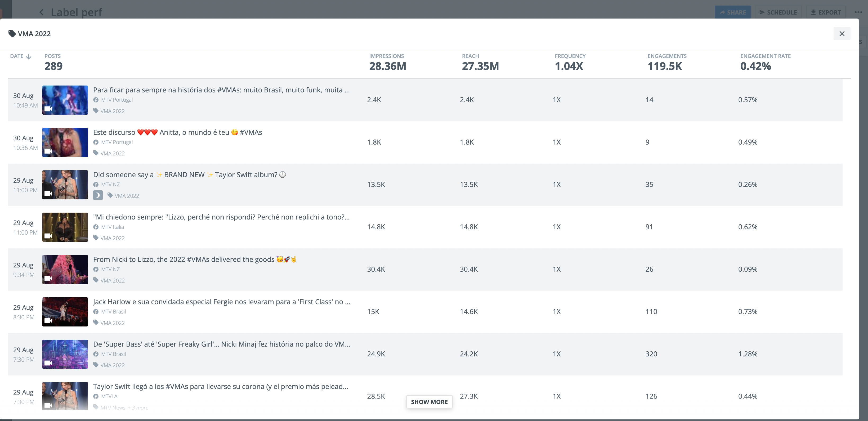Click 30.4K impressions in 'From Nicki to Lizzo' row

tap(376, 269)
